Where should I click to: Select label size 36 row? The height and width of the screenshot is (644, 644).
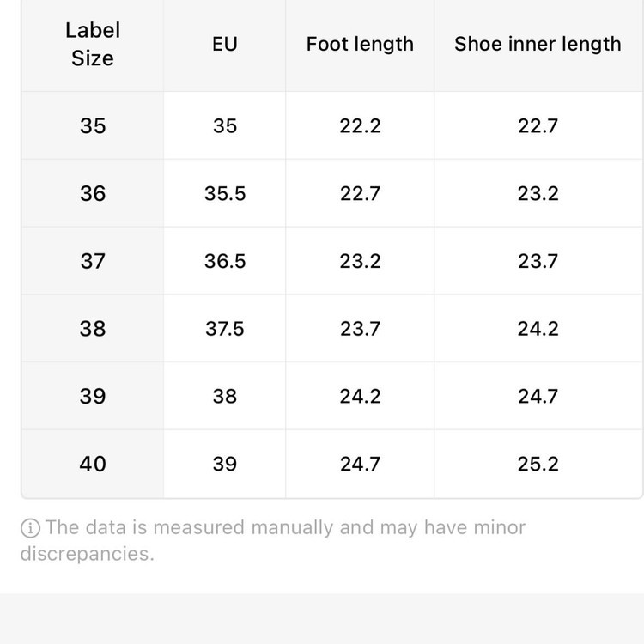[331, 193]
